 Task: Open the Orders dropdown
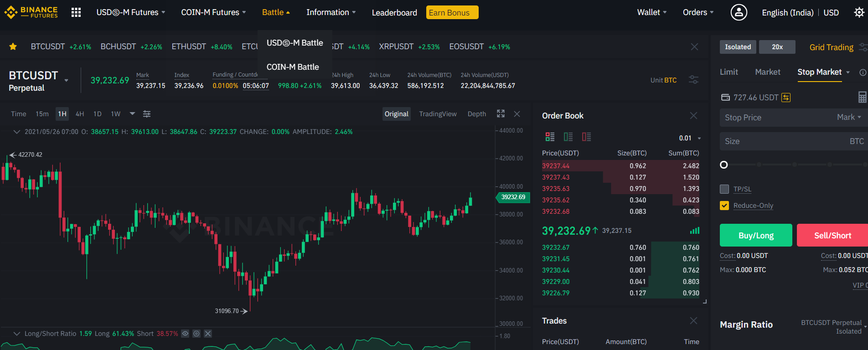click(x=698, y=12)
